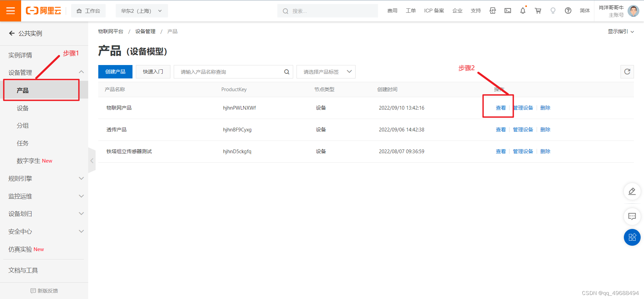The height and width of the screenshot is (299, 644).
Task: Open the chat message floating icon
Action: click(632, 216)
